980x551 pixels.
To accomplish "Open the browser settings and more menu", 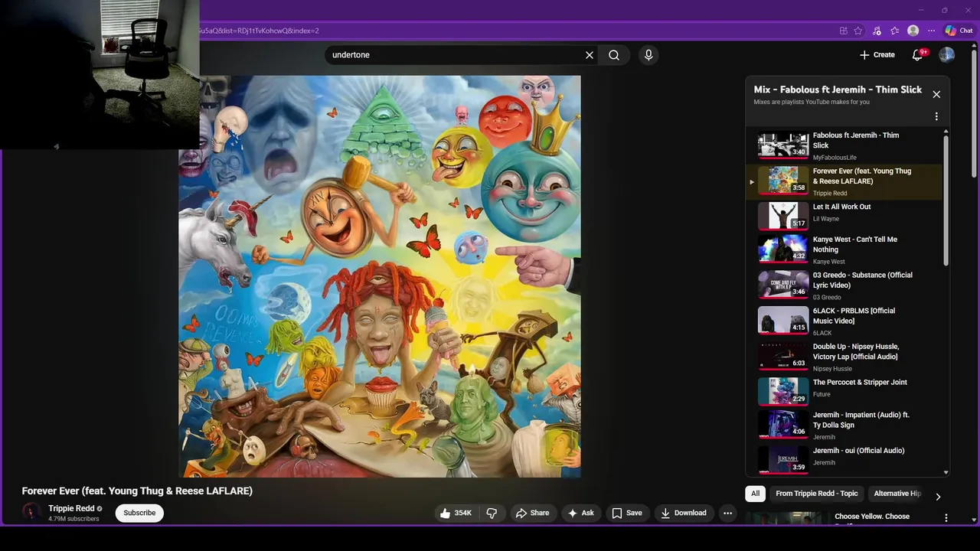I will pos(932,31).
